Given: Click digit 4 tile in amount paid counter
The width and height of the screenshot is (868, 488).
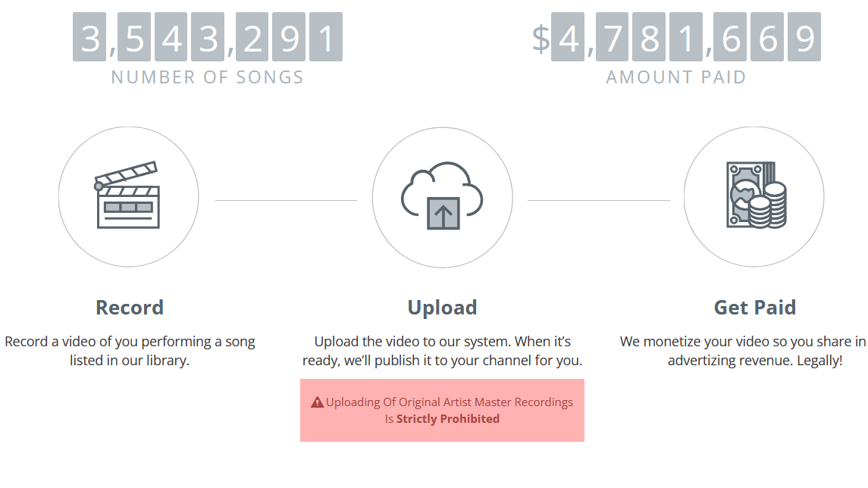Looking at the screenshot, I should click(568, 36).
